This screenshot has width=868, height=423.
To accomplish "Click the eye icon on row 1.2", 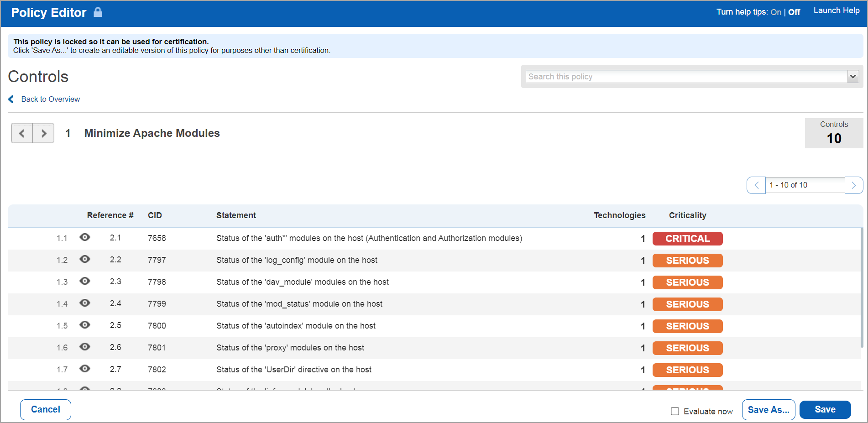I will pos(85,259).
